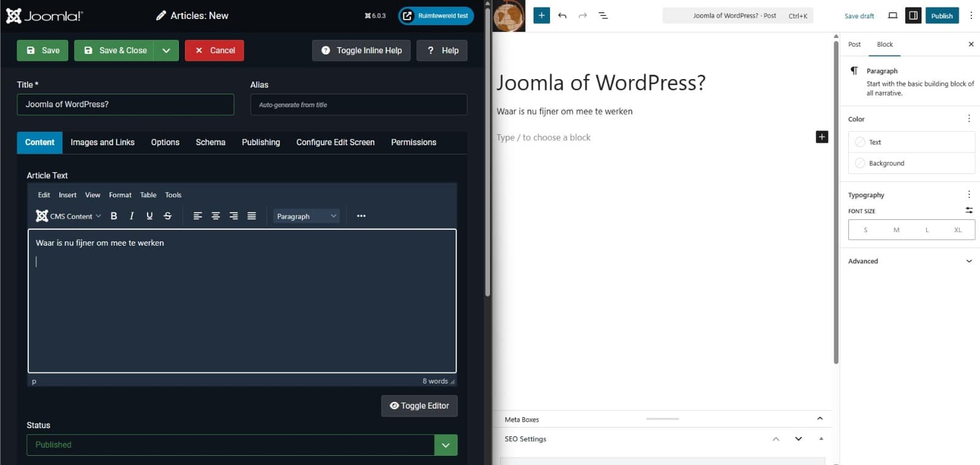Click the WordPress command palette search bar
The height and width of the screenshot is (465, 980).
pos(738,15)
